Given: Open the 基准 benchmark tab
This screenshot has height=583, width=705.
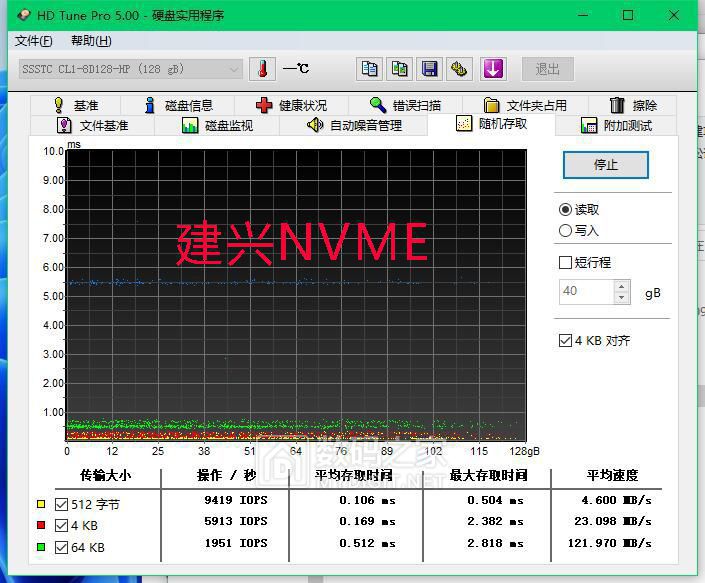Looking at the screenshot, I should click(76, 105).
